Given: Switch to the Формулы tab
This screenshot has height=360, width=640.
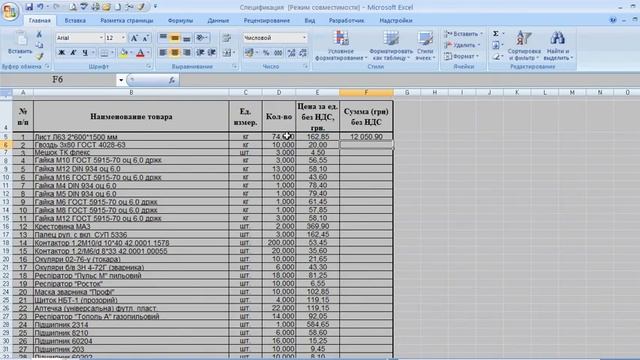Looking at the screenshot, I should pos(180,20).
